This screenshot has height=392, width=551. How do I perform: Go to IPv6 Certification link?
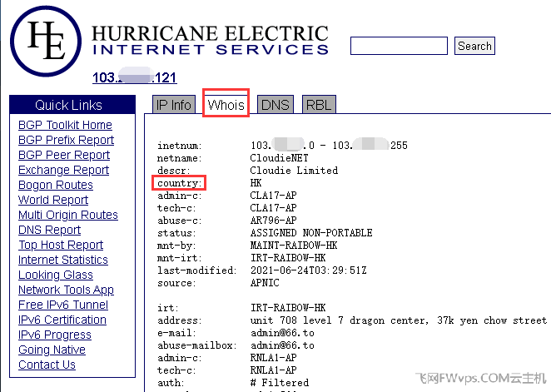coord(62,320)
